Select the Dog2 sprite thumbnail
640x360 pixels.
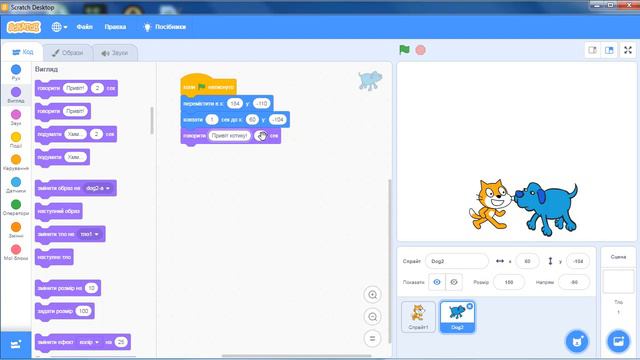(457, 317)
